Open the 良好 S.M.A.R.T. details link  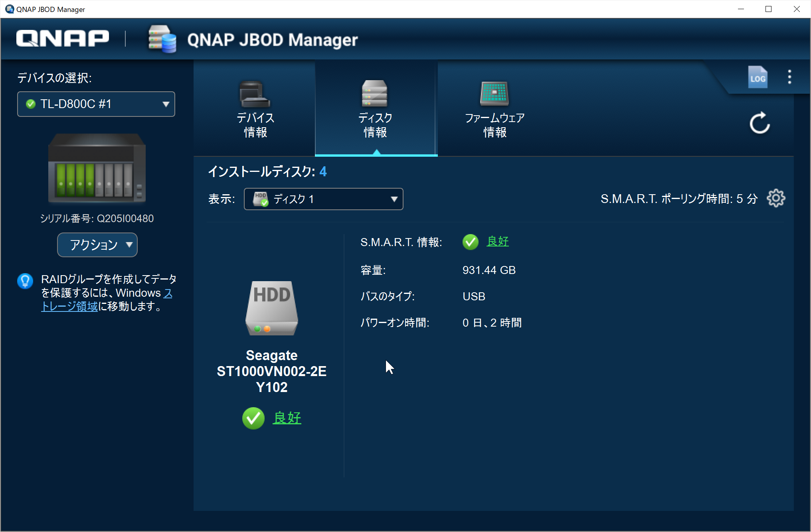(x=497, y=241)
